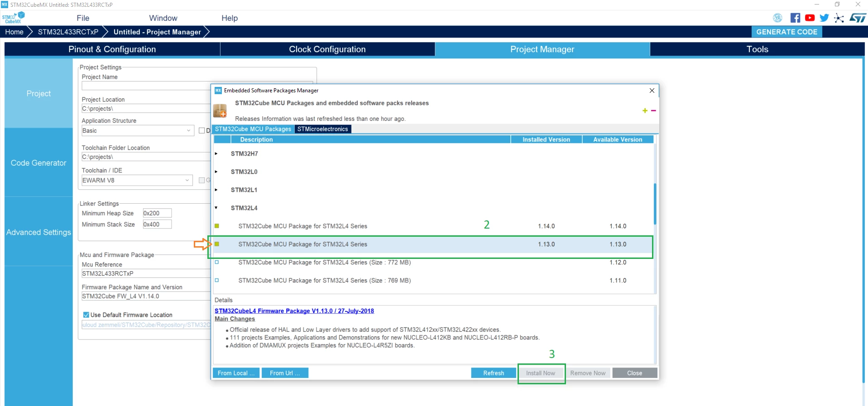Screen dimensions: 868x406
Task: Click the STM32CubeMX logo in the menu bar
Action: point(13,18)
